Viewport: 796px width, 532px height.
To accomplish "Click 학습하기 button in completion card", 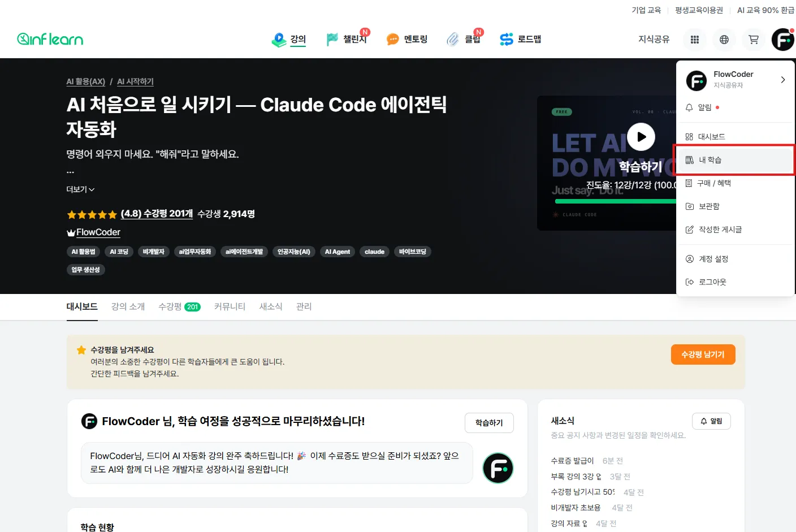I will point(489,423).
